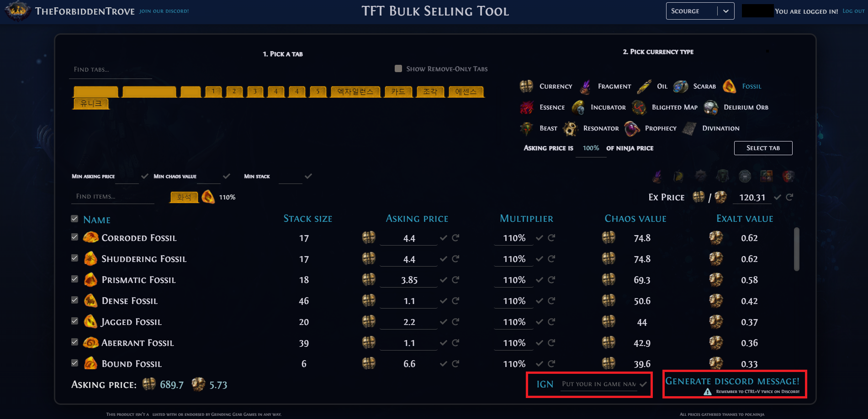Open stash tab 3
The height and width of the screenshot is (419, 868).
click(255, 92)
